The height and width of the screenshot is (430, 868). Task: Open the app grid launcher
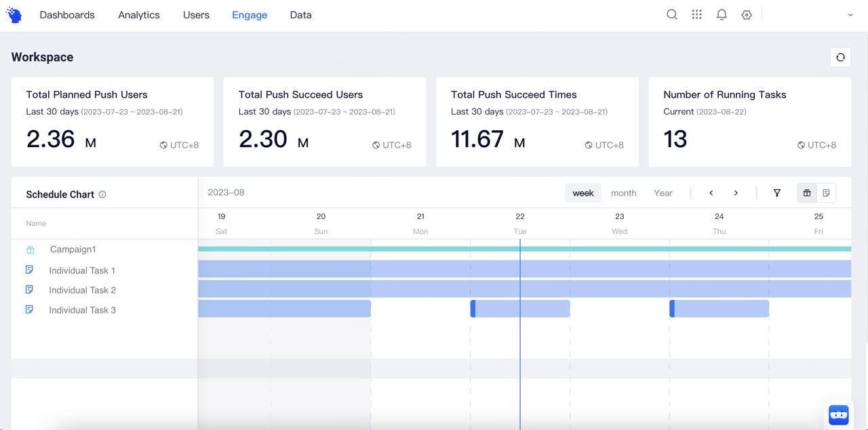point(696,14)
